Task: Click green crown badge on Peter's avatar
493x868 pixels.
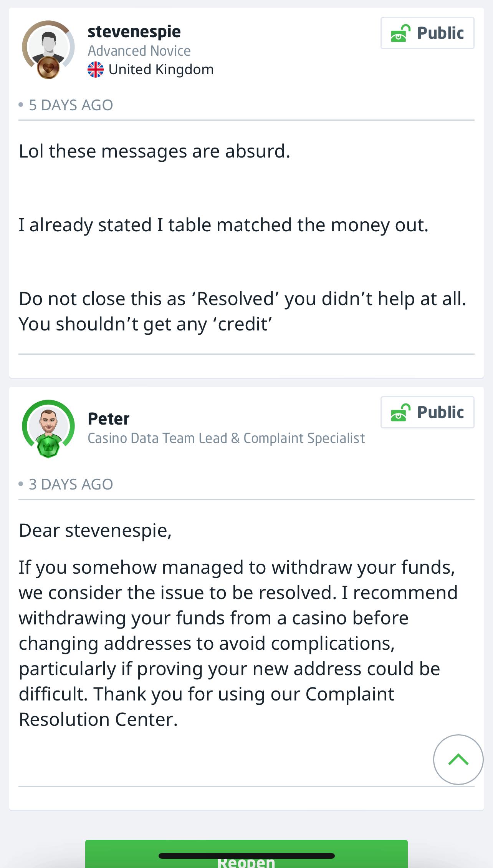Action: point(48,447)
